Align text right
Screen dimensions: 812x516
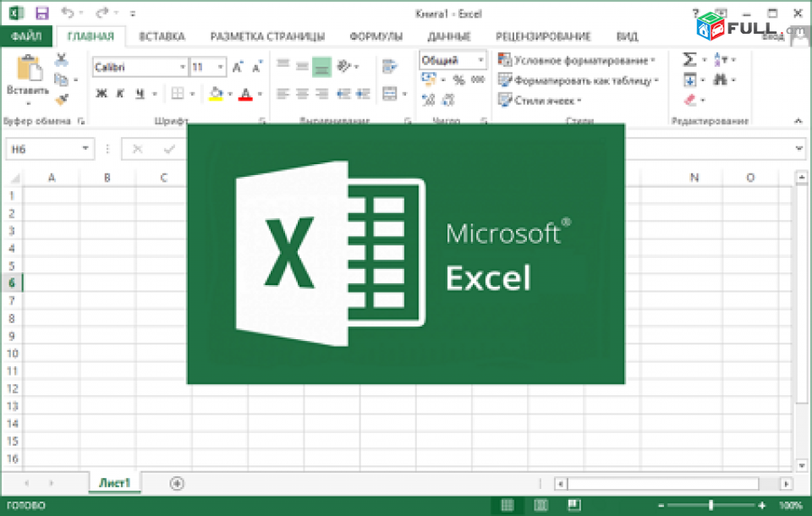(x=321, y=94)
